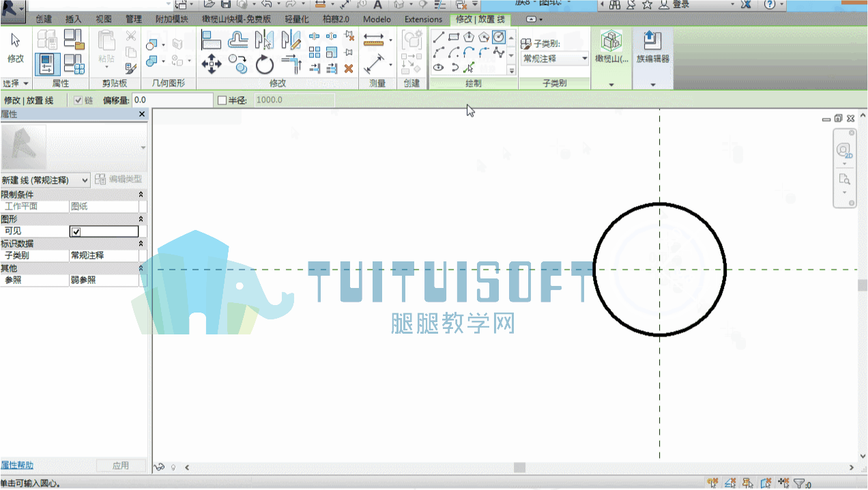This screenshot has width=868, height=490.
Task: Toggle the 可见 visible checkbox
Action: tap(76, 231)
